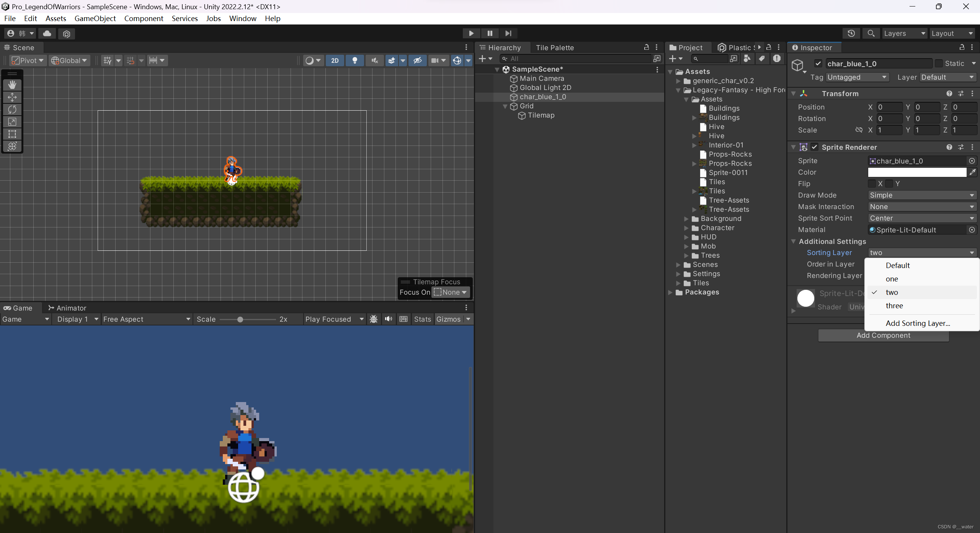Select the Rotate tool
The image size is (980, 533).
12,110
